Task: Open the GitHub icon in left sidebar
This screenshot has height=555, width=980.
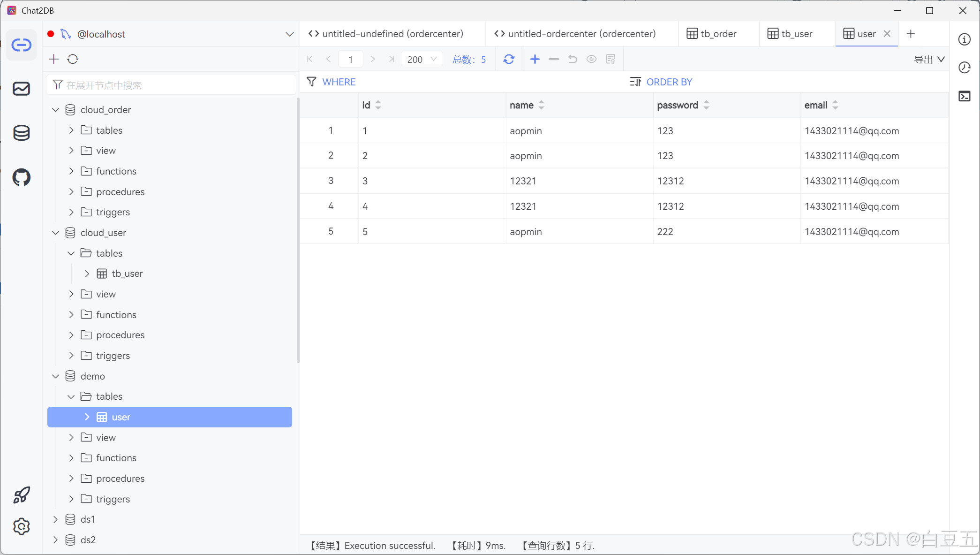Action: coord(22,177)
